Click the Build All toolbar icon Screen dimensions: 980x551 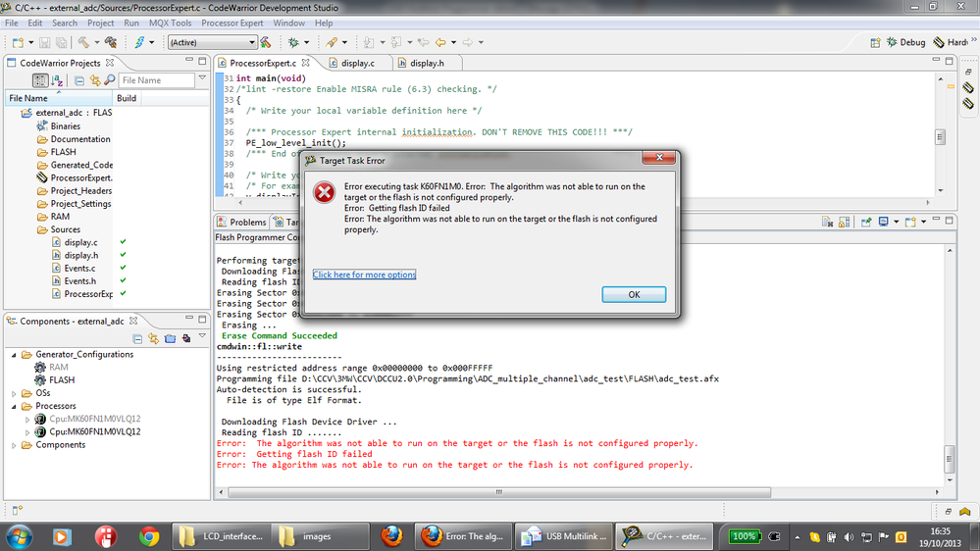(111, 42)
